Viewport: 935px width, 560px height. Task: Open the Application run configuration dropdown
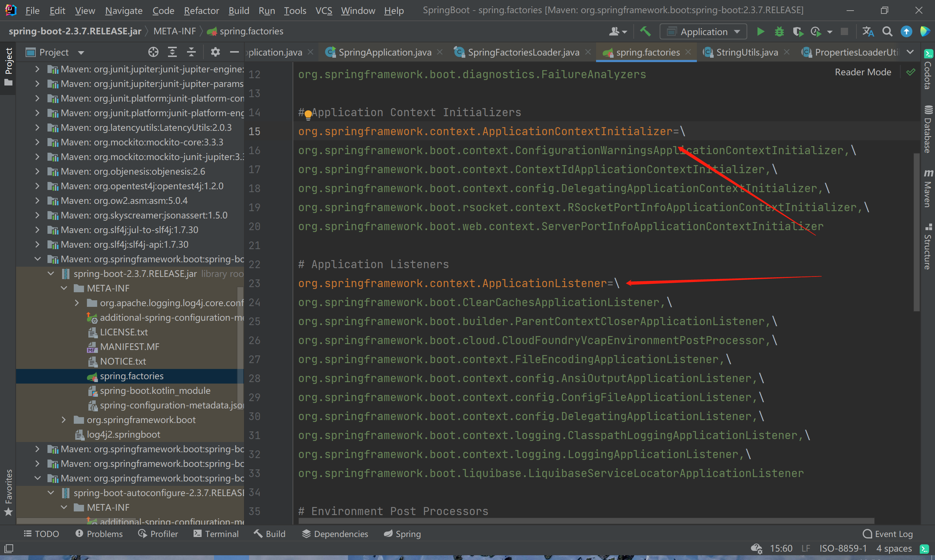point(703,32)
